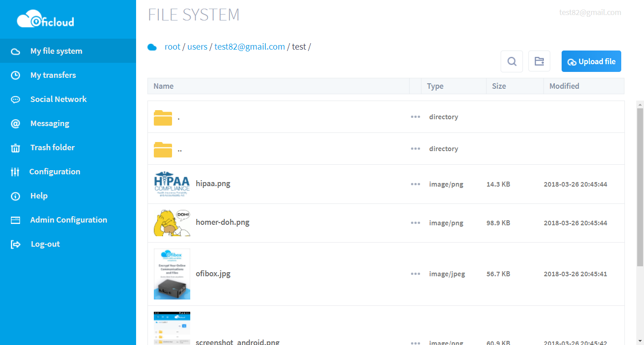Image resolution: width=644 pixels, height=345 pixels.
Task: Click the 2018-03-26 20:45:41 modified date
Action: click(575, 274)
